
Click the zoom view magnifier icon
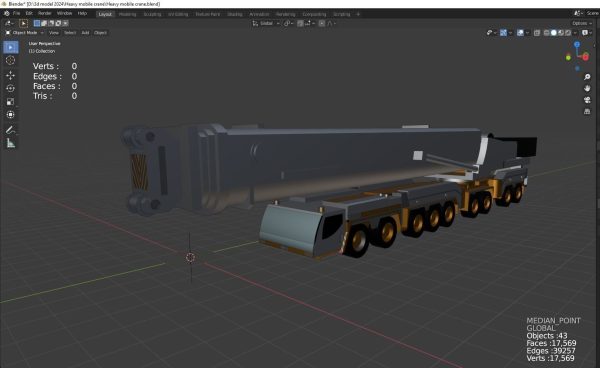(587, 77)
